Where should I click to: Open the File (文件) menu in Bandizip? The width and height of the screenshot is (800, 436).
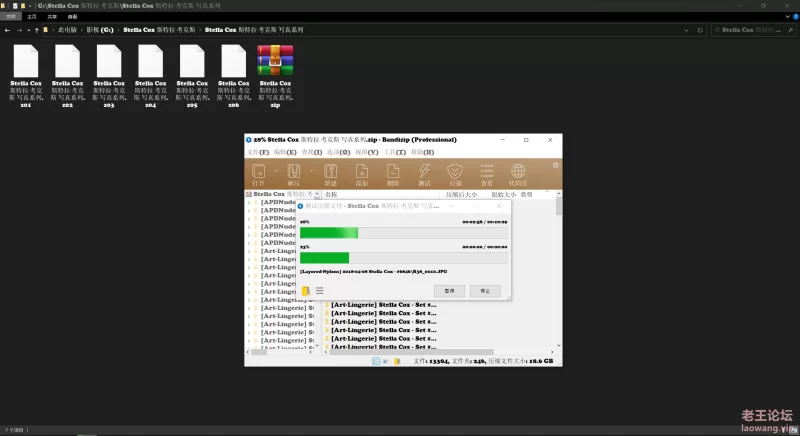[258, 152]
